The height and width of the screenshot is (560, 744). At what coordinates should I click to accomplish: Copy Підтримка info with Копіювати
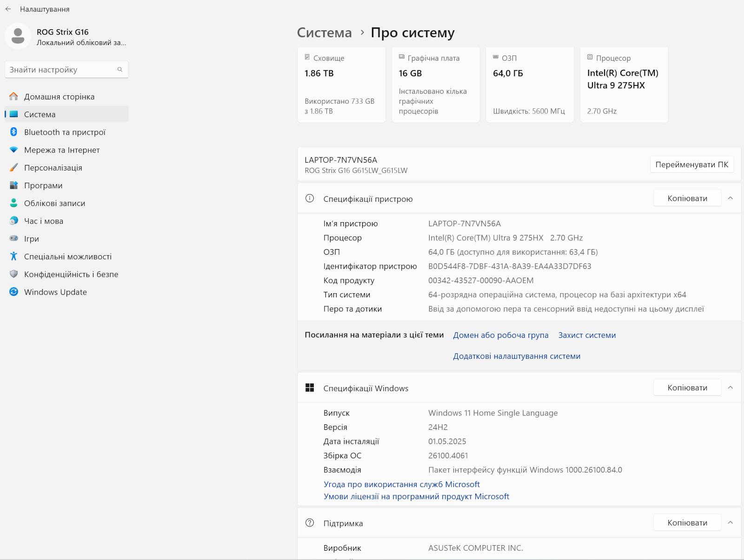(x=687, y=523)
